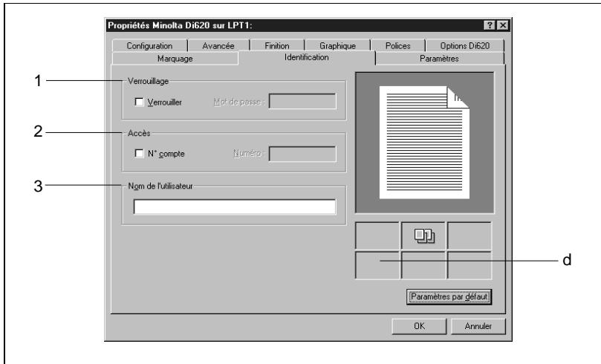Open the Paramètres tab
The width and height of the screenshot is (601, 364).
click(x=439, y=59)
